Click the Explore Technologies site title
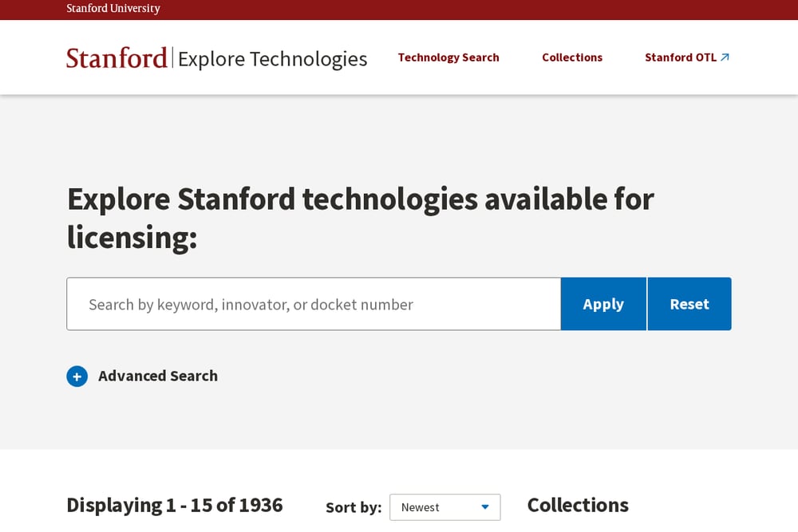798x532 pixels. coord(272,59)
